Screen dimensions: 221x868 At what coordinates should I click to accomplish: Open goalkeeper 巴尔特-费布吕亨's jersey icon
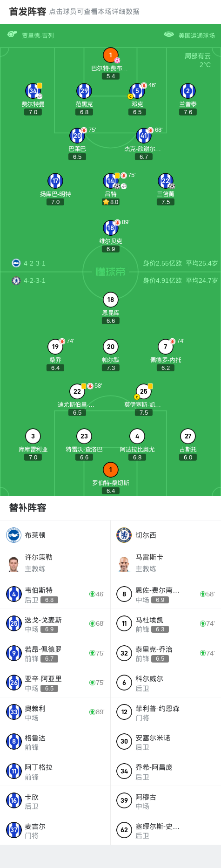111,55
